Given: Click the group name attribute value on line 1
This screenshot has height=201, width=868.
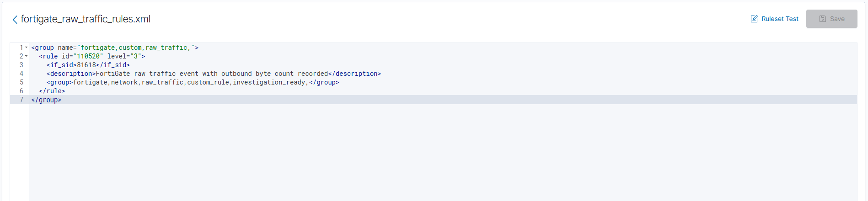Looking at the screenshot, I should click(x=136, y=48).
